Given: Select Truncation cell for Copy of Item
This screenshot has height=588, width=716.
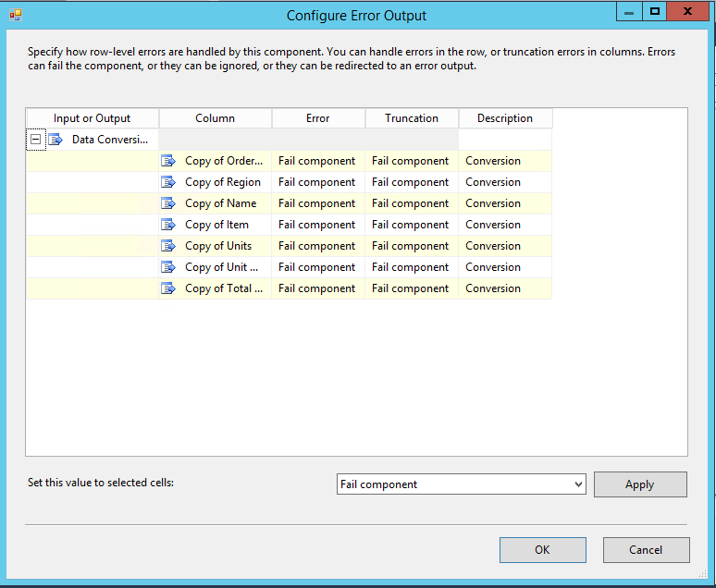Looking at the screenshot, I should (411, 225).
